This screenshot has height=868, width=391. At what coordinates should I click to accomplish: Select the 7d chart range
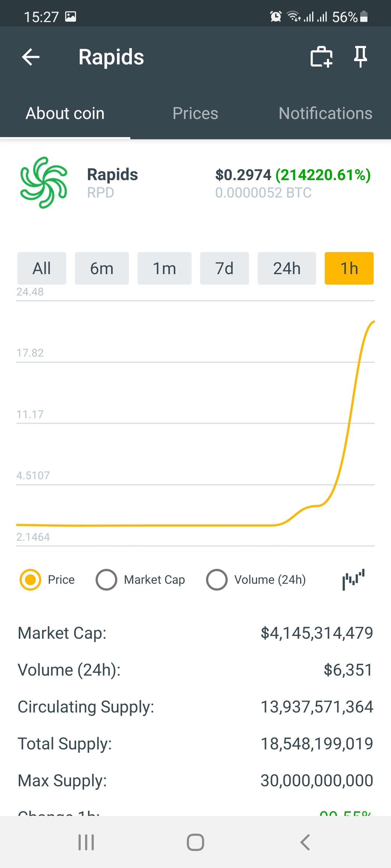[224, 268]
